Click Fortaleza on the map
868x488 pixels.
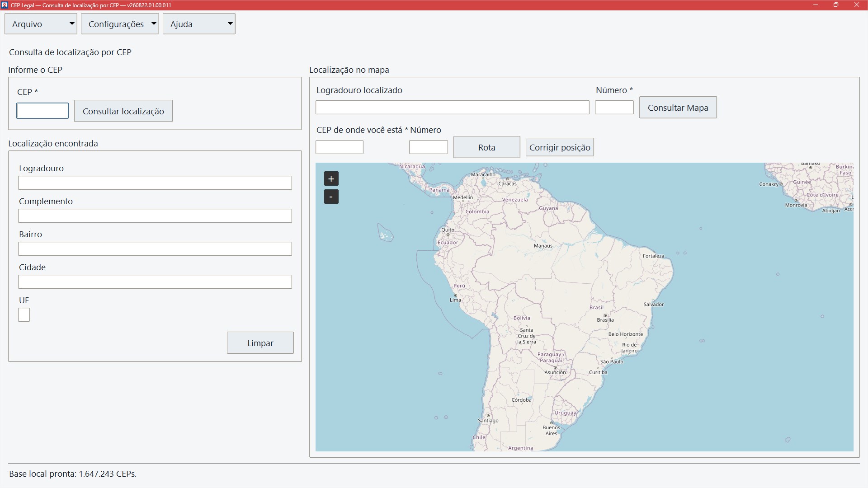pos(654,256)
